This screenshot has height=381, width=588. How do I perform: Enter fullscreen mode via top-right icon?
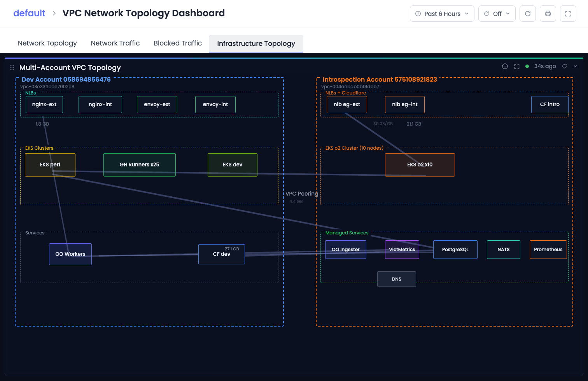point(568,14)
